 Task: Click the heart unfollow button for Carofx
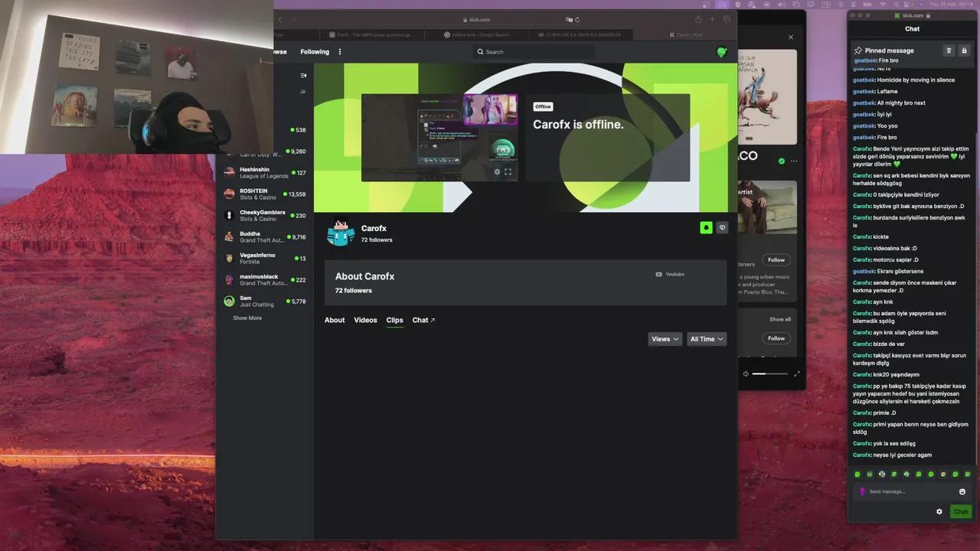(722, 227)
